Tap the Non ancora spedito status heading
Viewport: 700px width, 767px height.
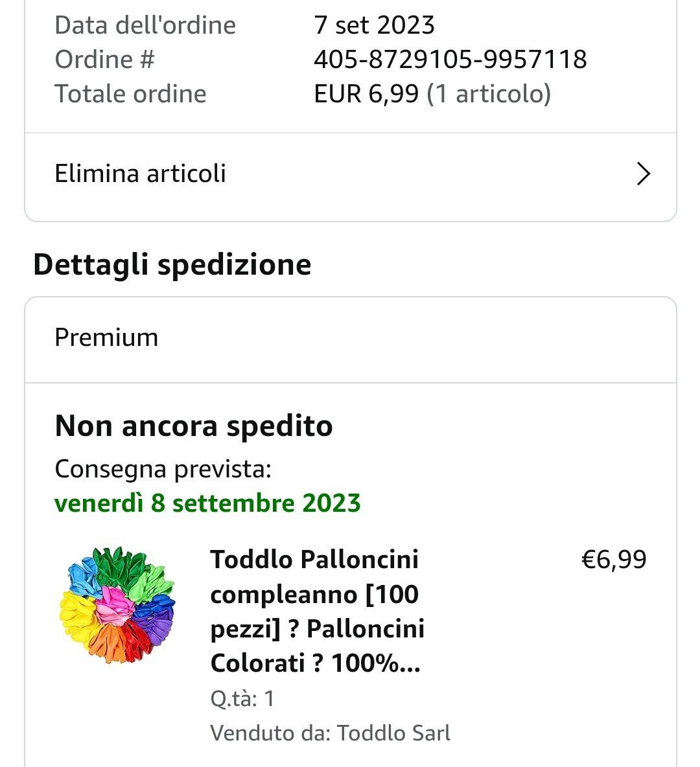click(x=194, y=426)
